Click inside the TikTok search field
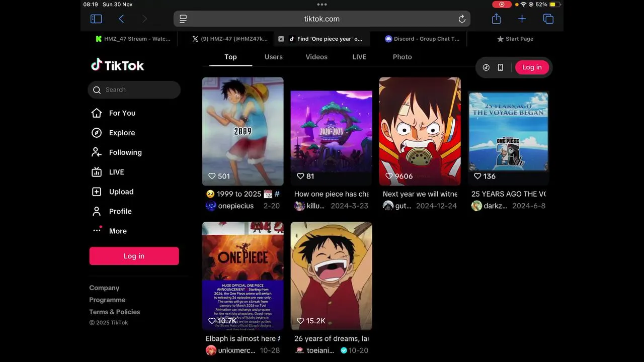Image resolution: width=644 pixels, height=362 pixels. 134,90
